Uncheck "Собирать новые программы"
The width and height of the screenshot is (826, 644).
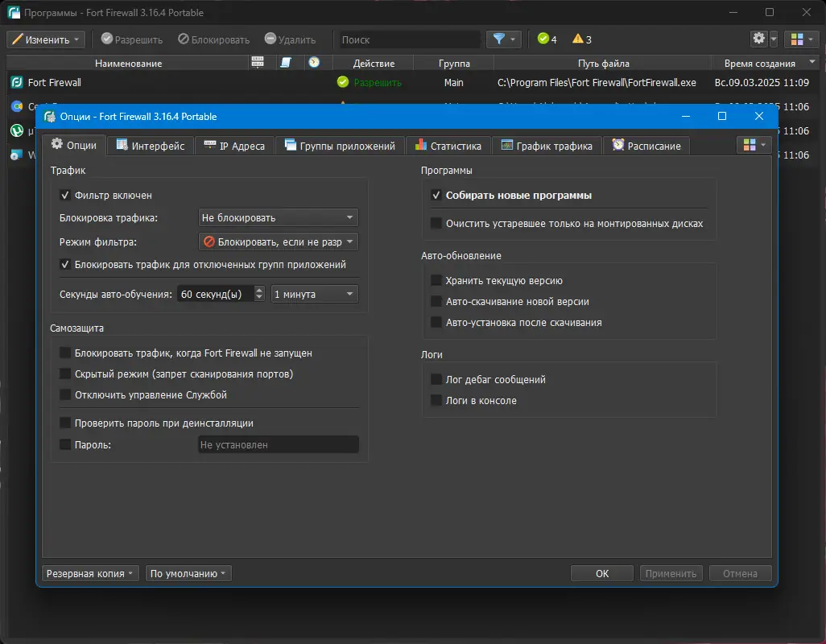436,195
